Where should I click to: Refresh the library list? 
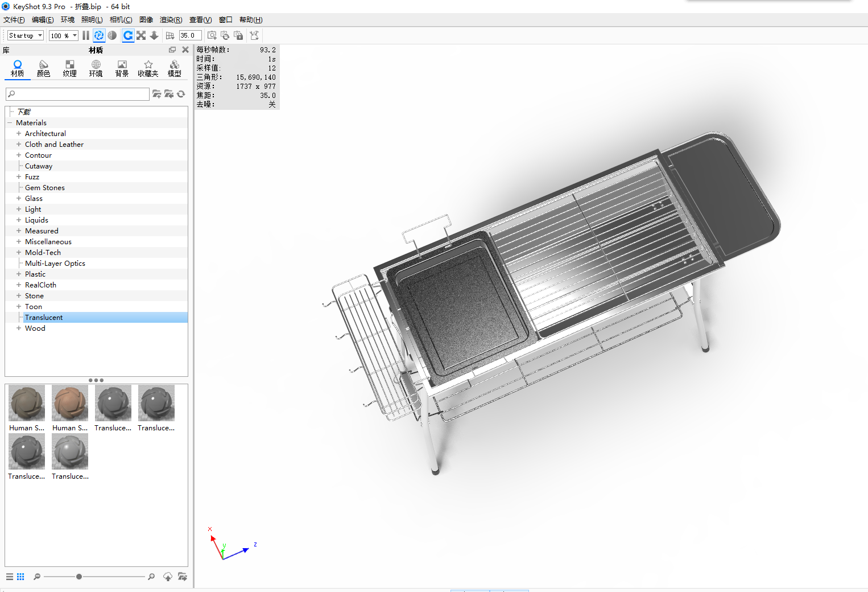[x=181, y=94]
